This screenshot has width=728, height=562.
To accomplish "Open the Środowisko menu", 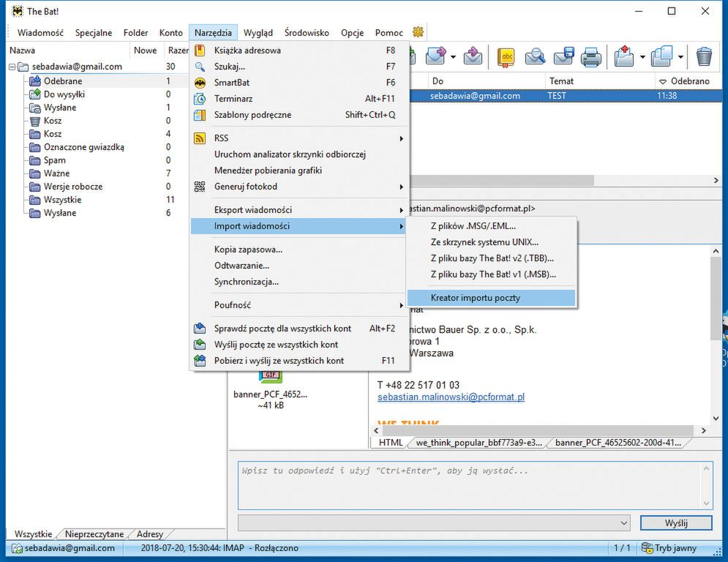I will [x=307, y=32].
